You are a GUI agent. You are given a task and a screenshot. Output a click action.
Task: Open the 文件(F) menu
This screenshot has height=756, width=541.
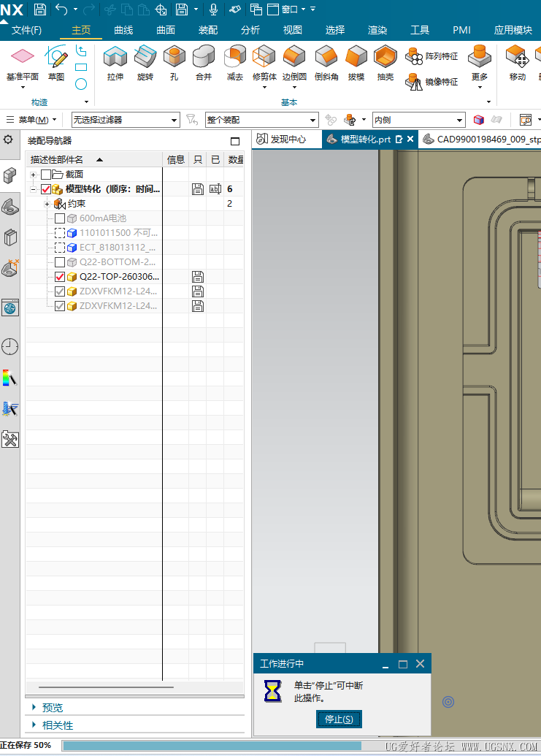point(27,30)
